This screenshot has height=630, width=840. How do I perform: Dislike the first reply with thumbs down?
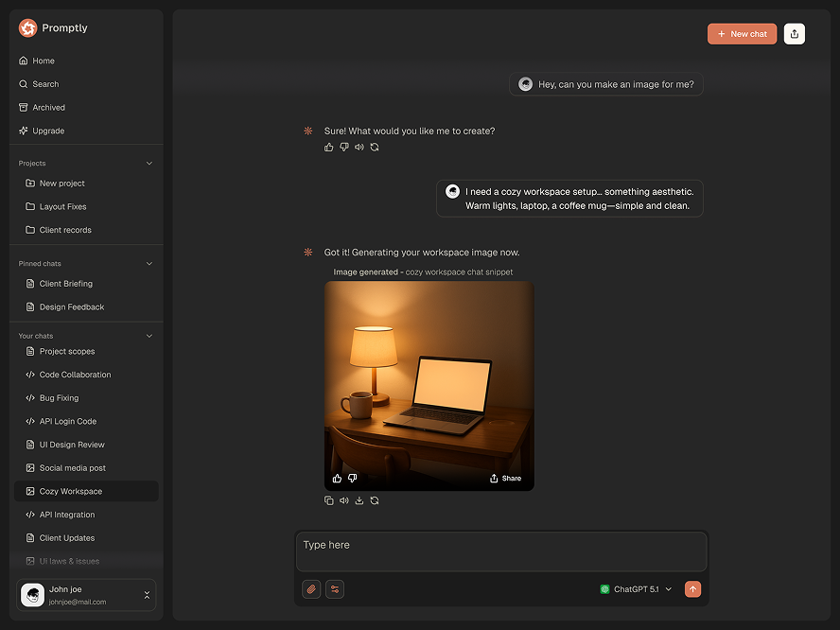coord(344,148)
